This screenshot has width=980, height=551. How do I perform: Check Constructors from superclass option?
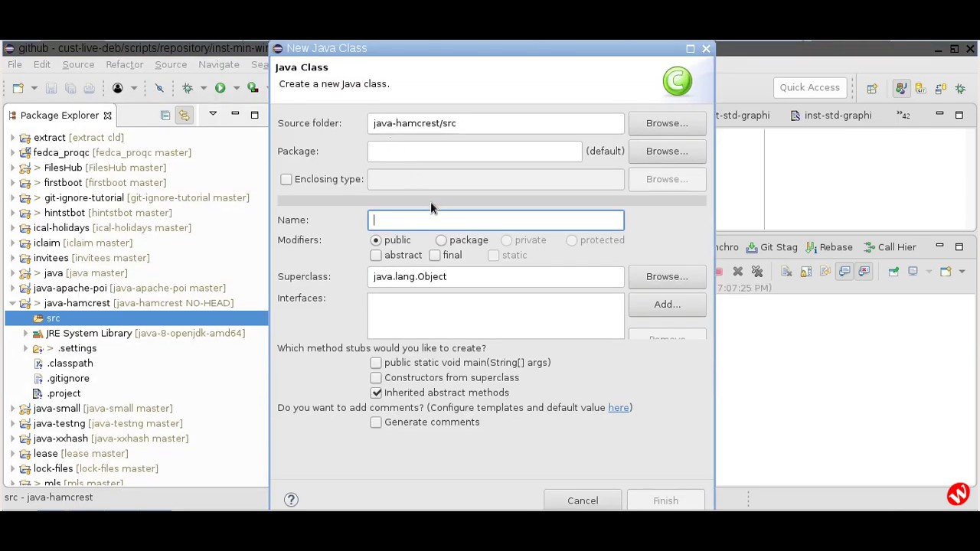(x=376, y=378)
